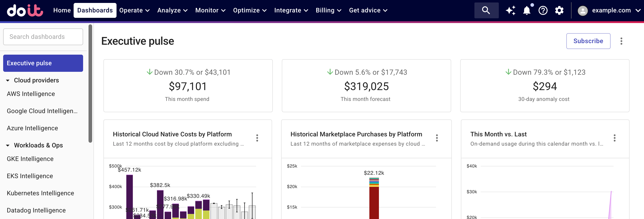The image size is (644, 219).
Task: Expand the Billing menu
Action: pos(328,10)
